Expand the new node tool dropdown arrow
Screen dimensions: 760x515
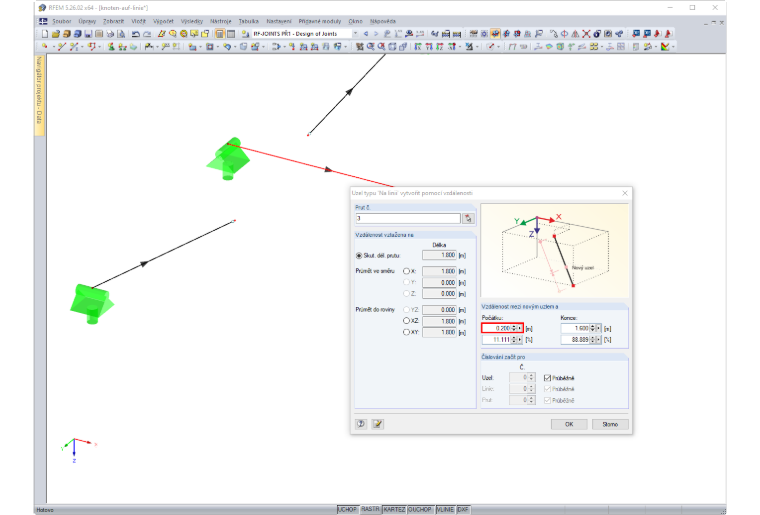click(x=52, y=47)
